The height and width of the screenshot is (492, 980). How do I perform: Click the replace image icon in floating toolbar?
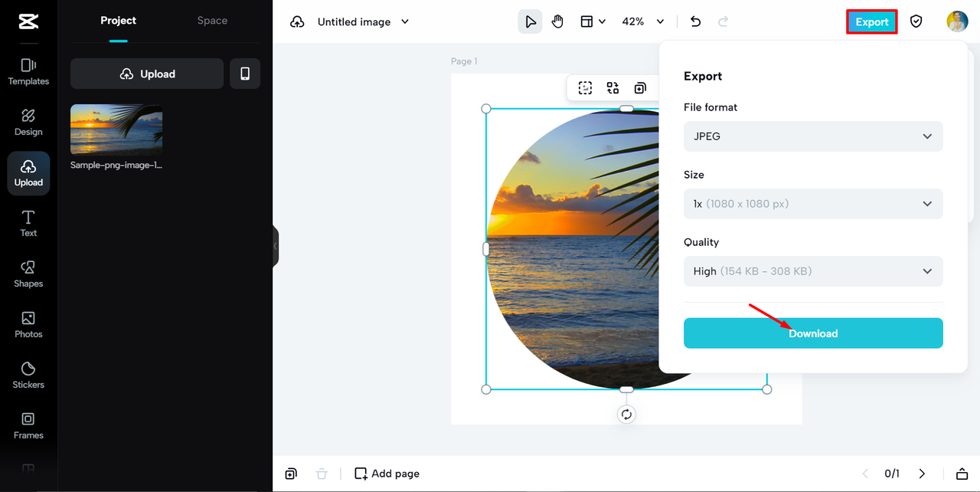(612, 88)
